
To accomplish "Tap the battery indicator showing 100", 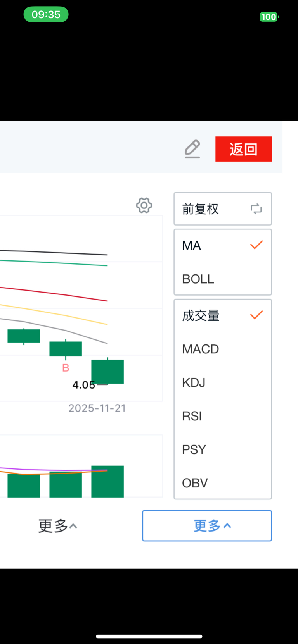I will pos(269,17).
